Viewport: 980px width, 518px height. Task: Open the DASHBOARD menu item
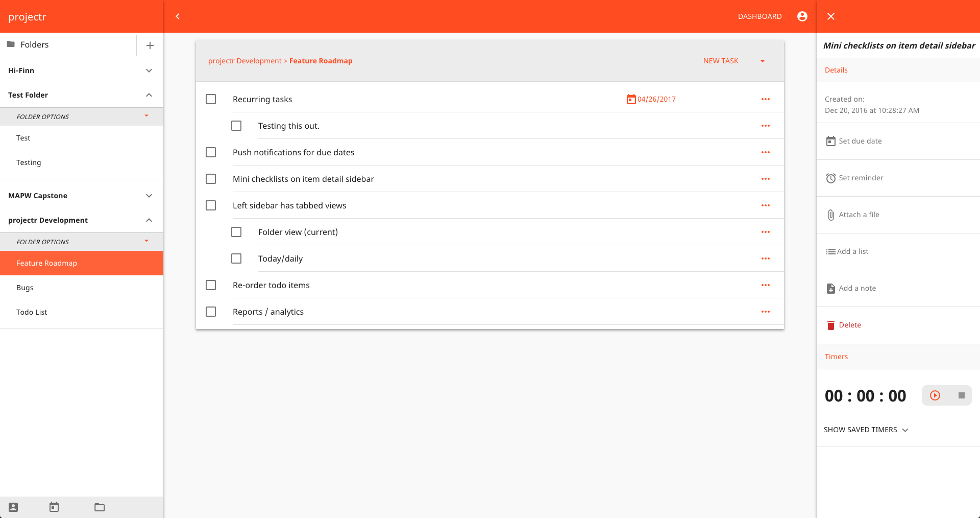[x=759, y=16]
